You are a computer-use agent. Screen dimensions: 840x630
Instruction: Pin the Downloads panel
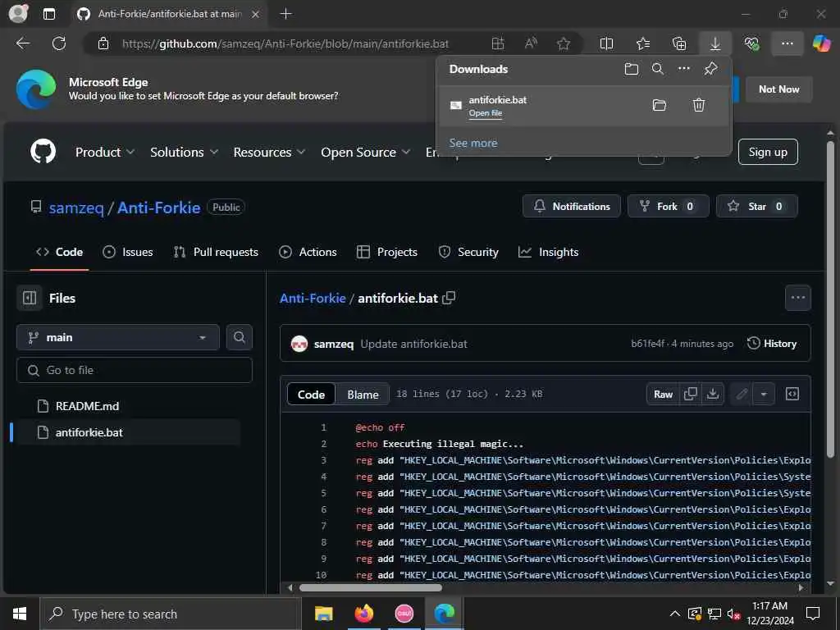coord(711,69)
